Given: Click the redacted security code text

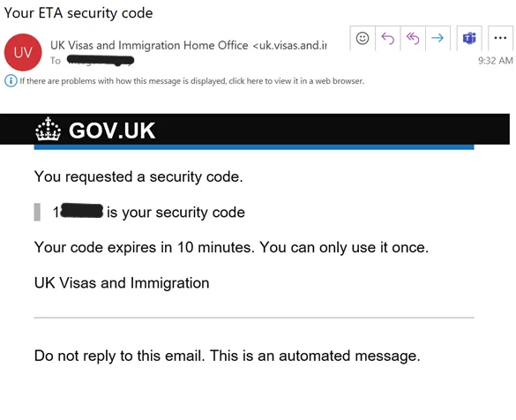Looking at the screenshot, I should 79,212.
